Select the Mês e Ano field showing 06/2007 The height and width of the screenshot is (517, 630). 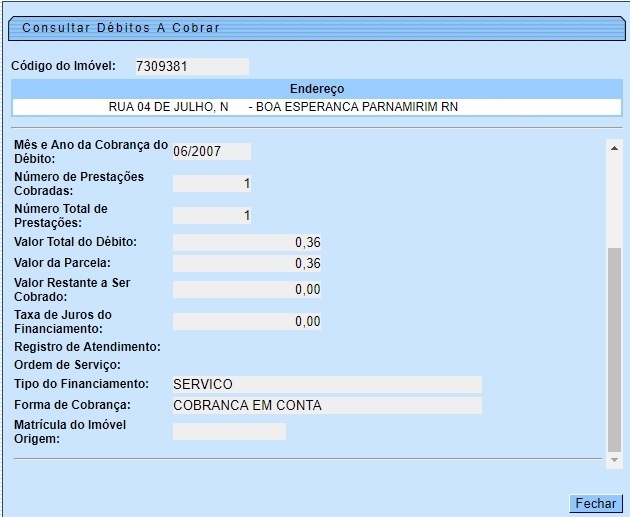211,152
